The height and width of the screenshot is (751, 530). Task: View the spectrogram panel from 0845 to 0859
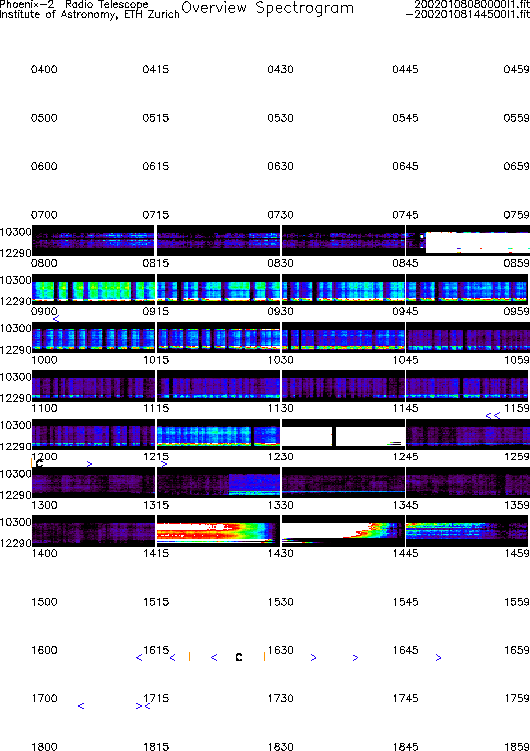pyautogui.click(x=468, y=289)
